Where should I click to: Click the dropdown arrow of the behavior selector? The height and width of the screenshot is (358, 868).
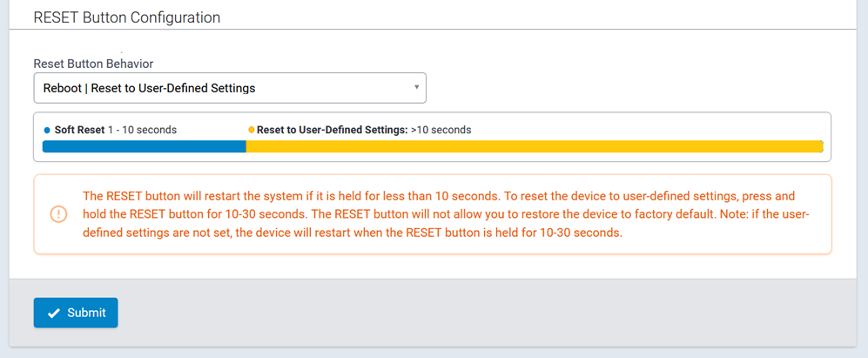[x=416, y=87]
